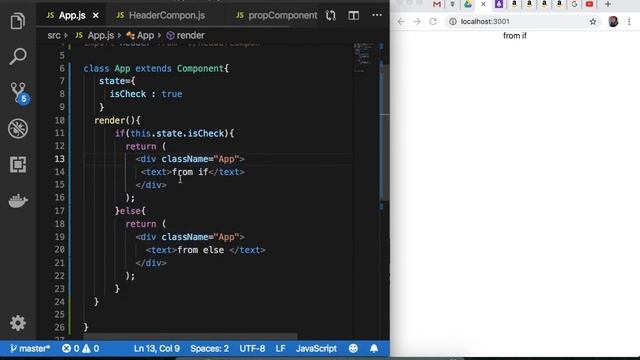This screenshot has height=360, width=640.
Task: Click 'class App extends Component{' on line 6
Action: 156,69
